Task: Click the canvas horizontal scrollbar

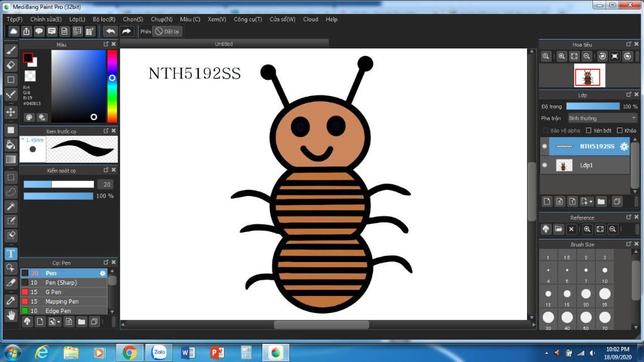Action: (321, 325)
